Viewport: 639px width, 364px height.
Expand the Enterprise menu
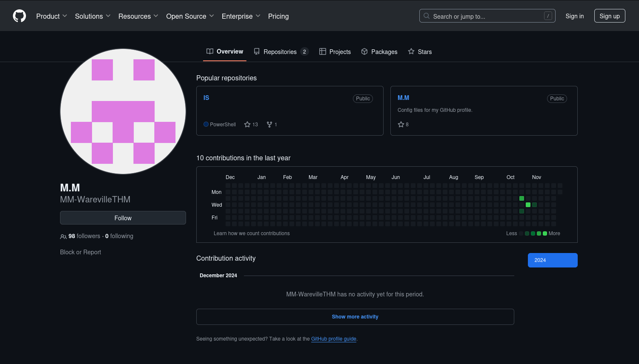pos(241,16)
